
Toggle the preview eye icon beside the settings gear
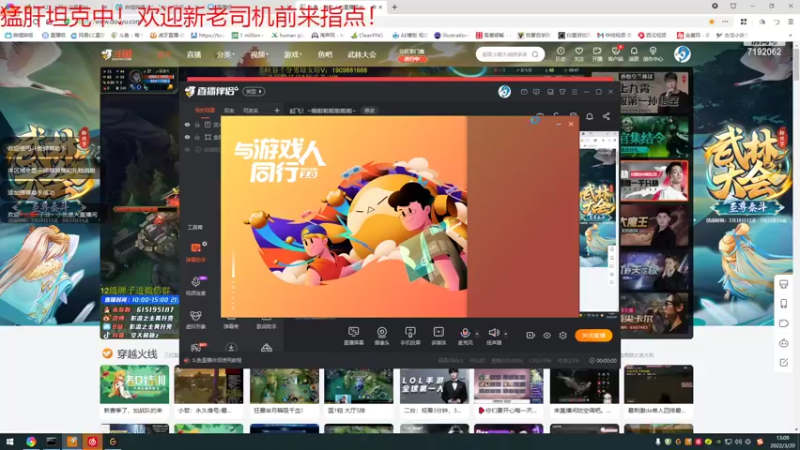[546, 335]
